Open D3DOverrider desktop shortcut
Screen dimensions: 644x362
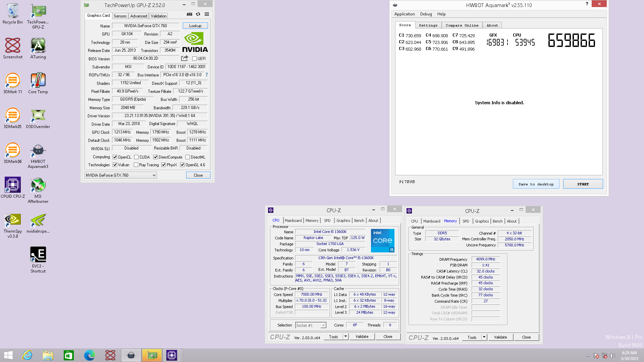(x=38, y=118)
